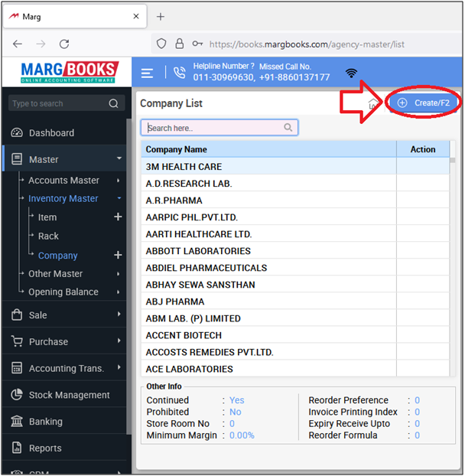
Task: Click the Reports document icon
Action: click(17, 448)
